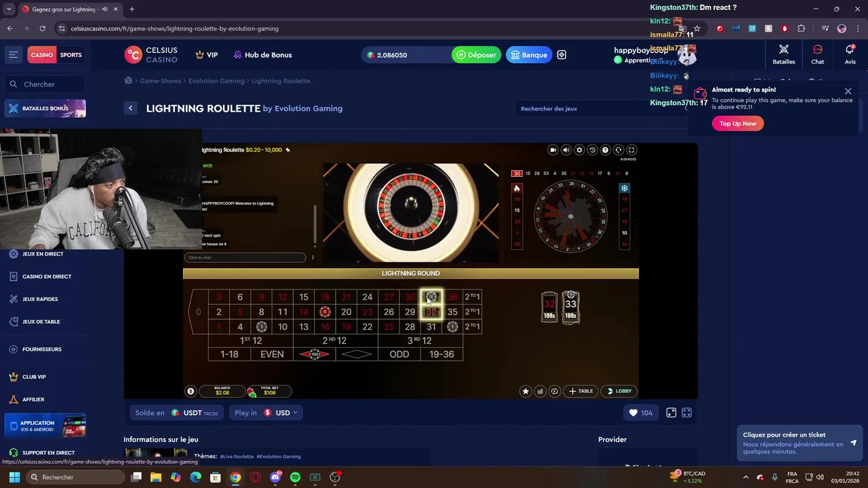Click the #Live Roulette theme tag

pyautogui.click(x=237, y=456)
